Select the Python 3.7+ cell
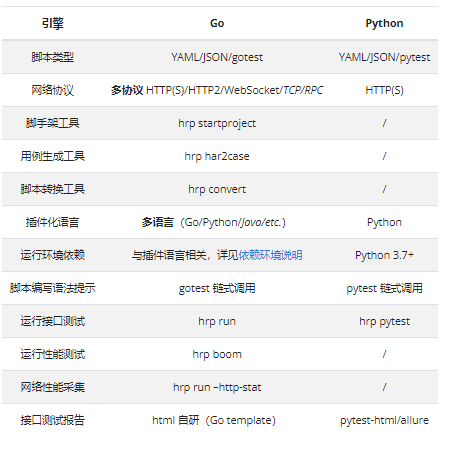Viewport: 462px width, 456px height. pyautogui.click(x=384, y=255)
